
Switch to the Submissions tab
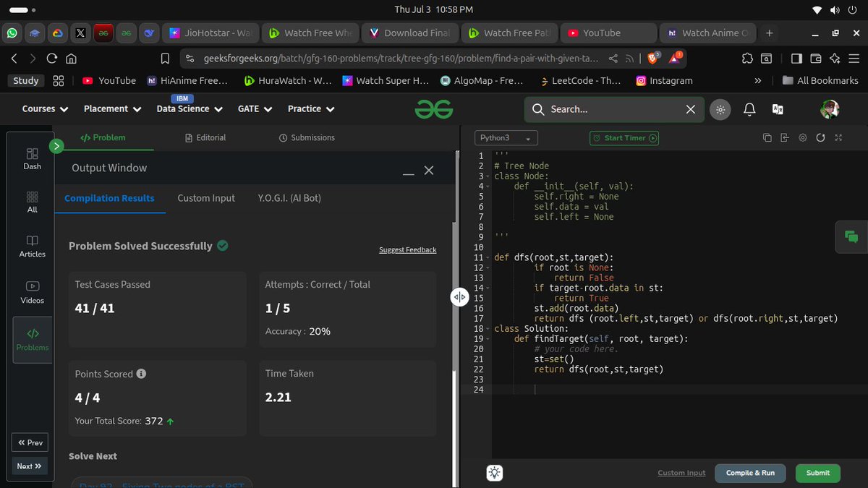[x=307, y=137]
